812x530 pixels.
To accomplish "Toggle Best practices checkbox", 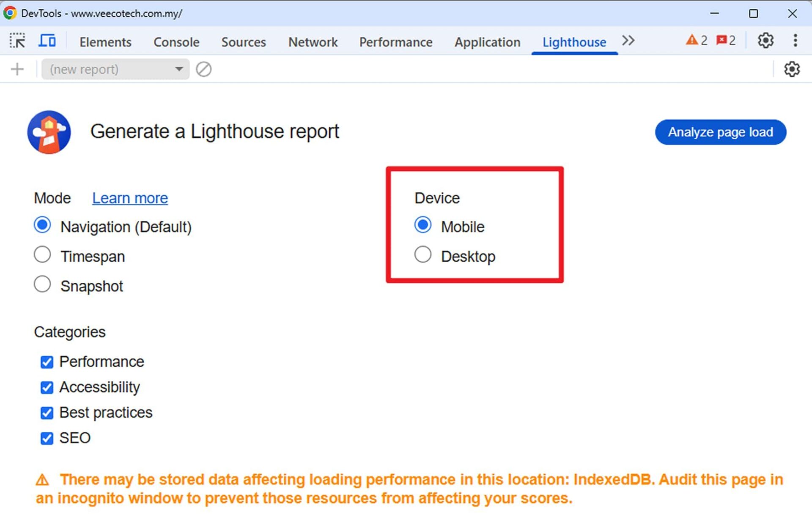I will (x=47, y=413).
